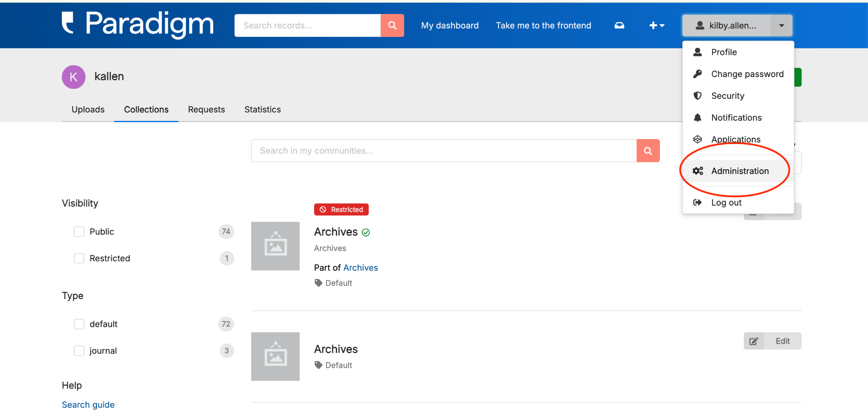Click Edit on the second Archives collection
Screen dimensions: 868x419
[772, 341]
